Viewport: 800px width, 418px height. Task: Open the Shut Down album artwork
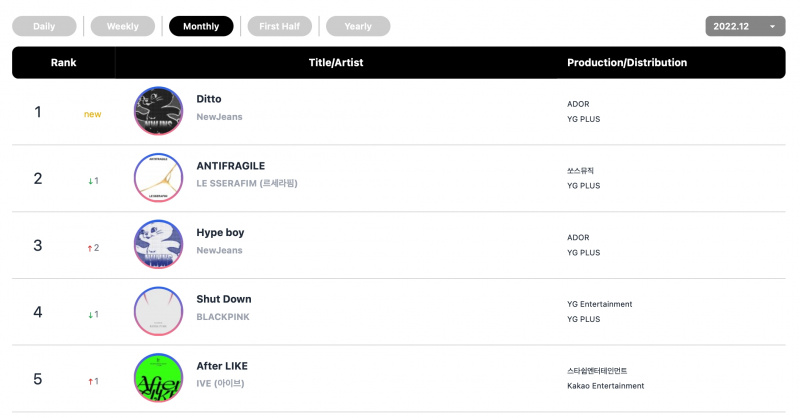coord(158,311)
